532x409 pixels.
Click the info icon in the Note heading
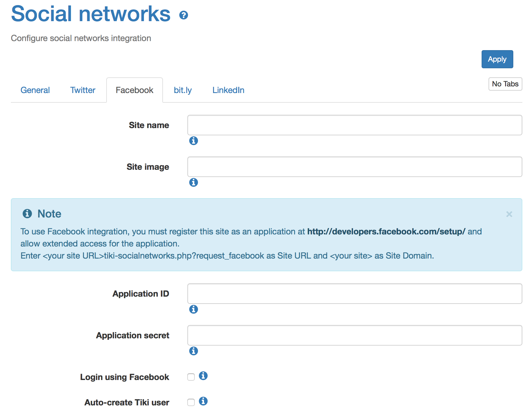click(27, 214)
